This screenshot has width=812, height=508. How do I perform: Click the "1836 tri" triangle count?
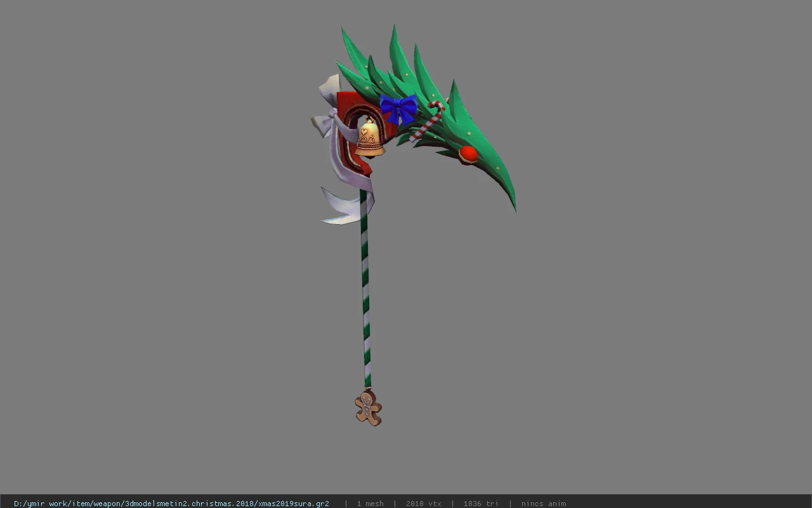coord(481,504)
